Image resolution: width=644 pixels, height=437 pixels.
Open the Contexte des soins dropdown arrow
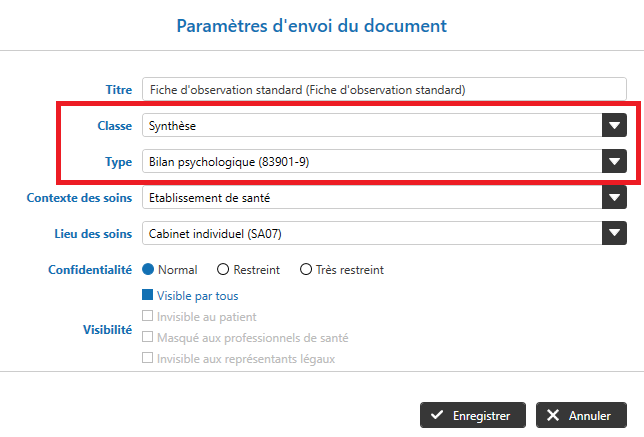click(x=614, y=197)
